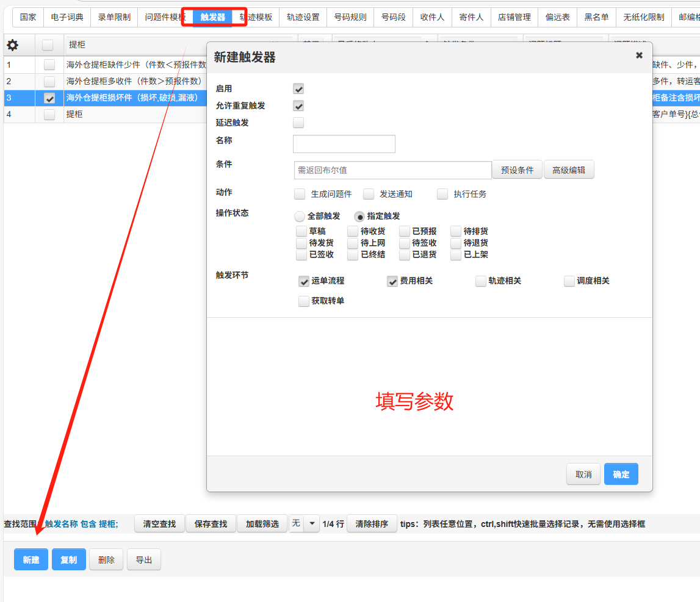
Task: Open the 轨迹设置 tab
Action: (303, 17)
